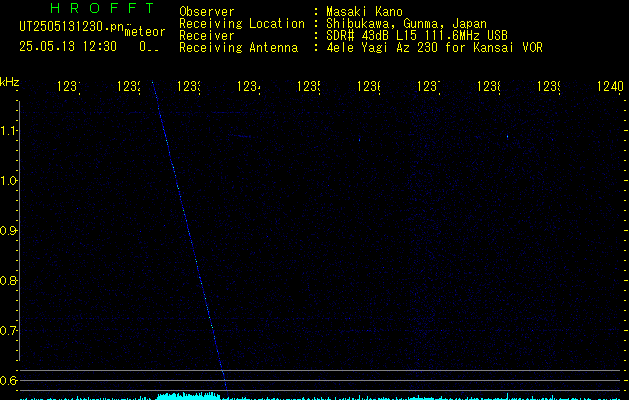The width and height of the screenshot is (629, 400).
Task: Click the 0.7 frequency axis label
Action: tap(8, 331)
